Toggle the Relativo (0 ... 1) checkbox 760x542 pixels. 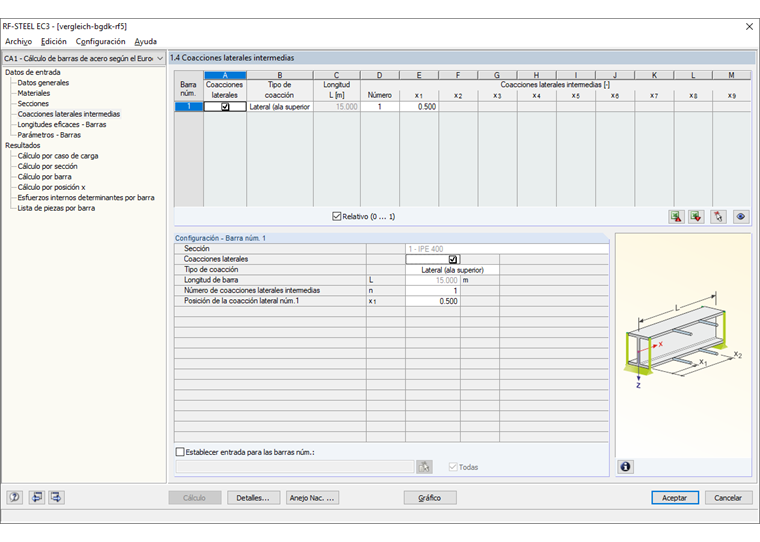tap(337, 216)
